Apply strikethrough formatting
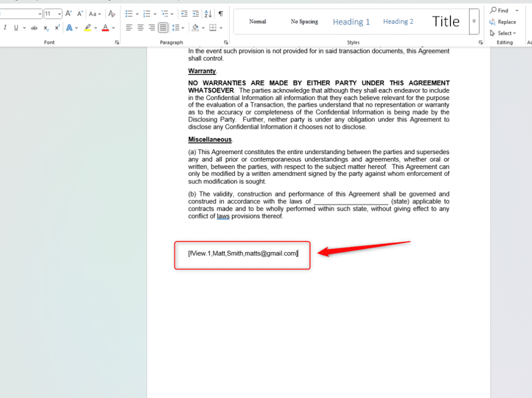532x398 pixels. point(34,28)
